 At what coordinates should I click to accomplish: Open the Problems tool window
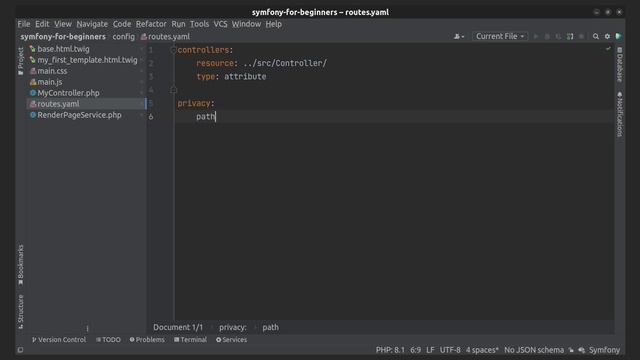pyautogui.click(x=147, y=340)
